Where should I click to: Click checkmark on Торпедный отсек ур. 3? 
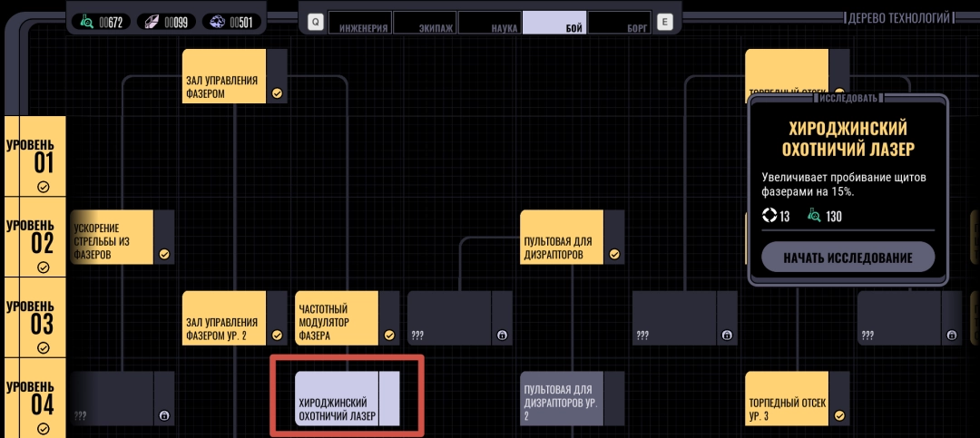(x=839, y=415)
